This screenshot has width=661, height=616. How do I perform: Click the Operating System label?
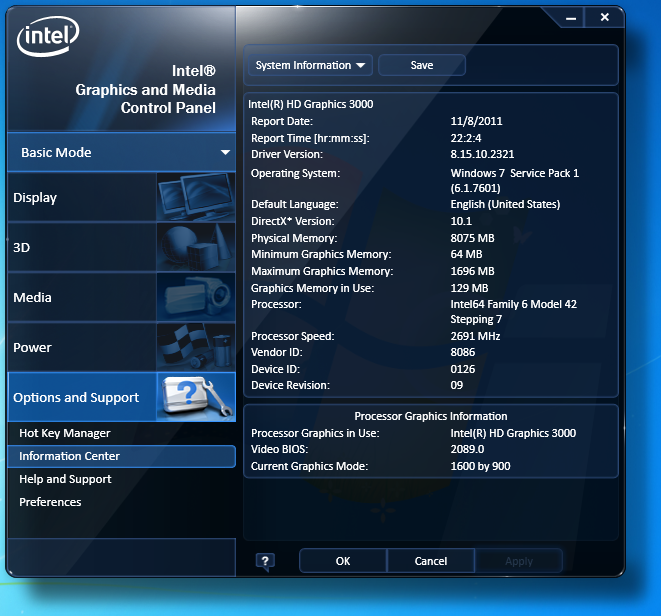(x=295, y=173)
